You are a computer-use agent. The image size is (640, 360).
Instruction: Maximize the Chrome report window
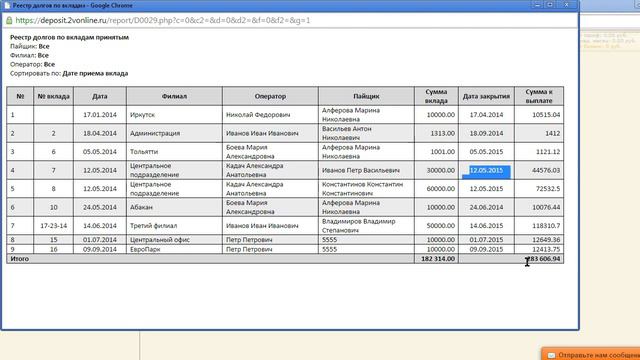click(x=550, y=4)
